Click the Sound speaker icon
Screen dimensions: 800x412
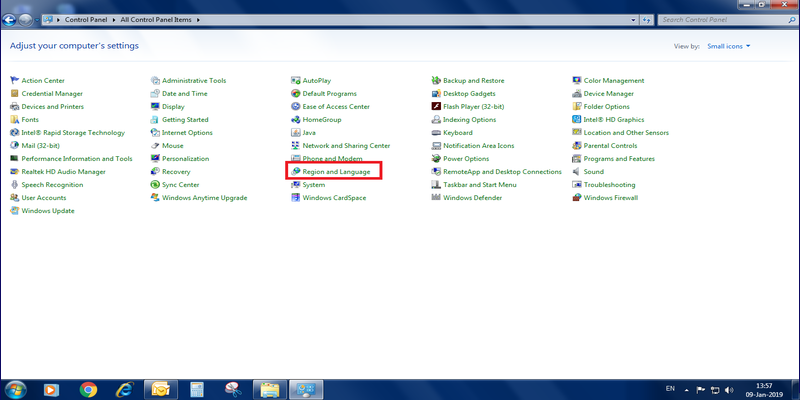pos(577,172)
